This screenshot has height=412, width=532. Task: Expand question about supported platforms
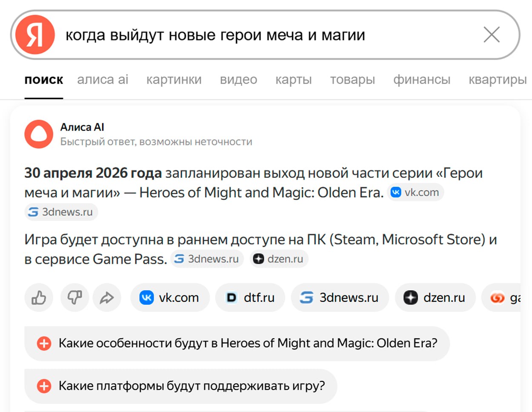pyautogui.click(x=180, y=386)
